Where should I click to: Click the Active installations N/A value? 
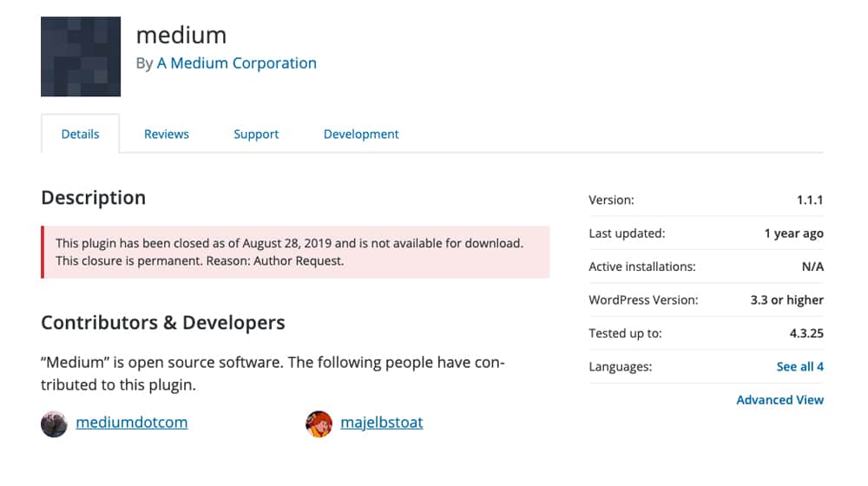[x=812, y=266]
